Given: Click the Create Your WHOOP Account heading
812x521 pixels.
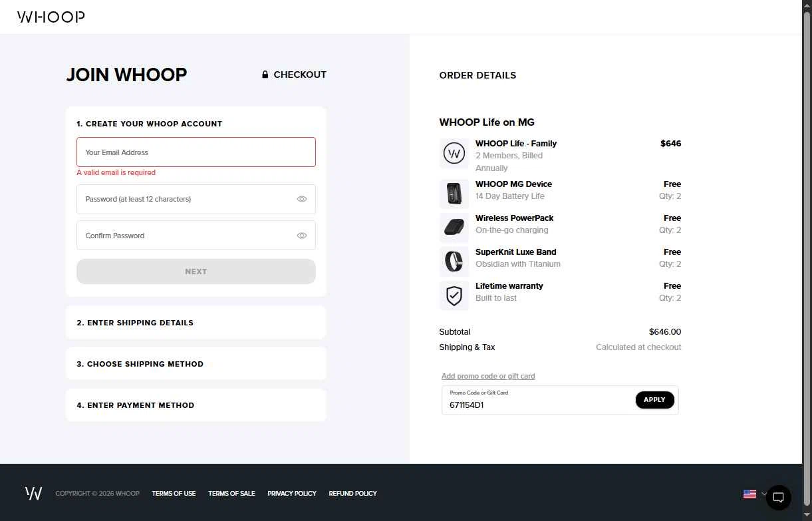Looking at the screenshot, I should 149,124.
